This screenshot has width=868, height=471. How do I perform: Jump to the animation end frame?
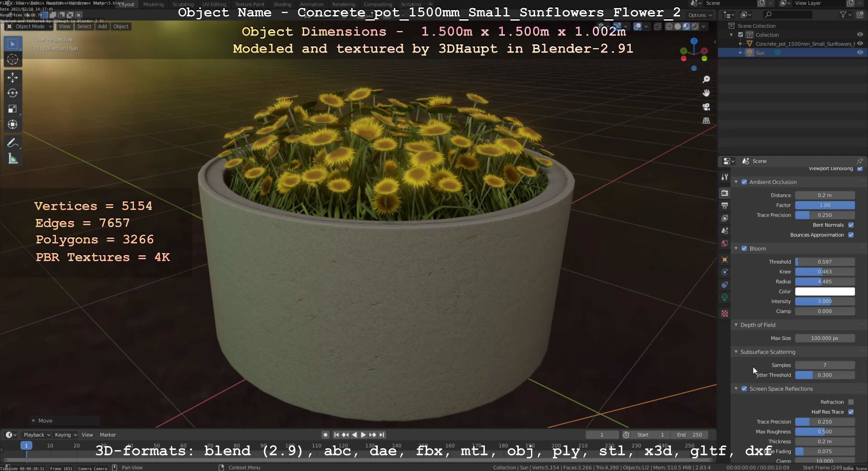click(x=382, y=435)
